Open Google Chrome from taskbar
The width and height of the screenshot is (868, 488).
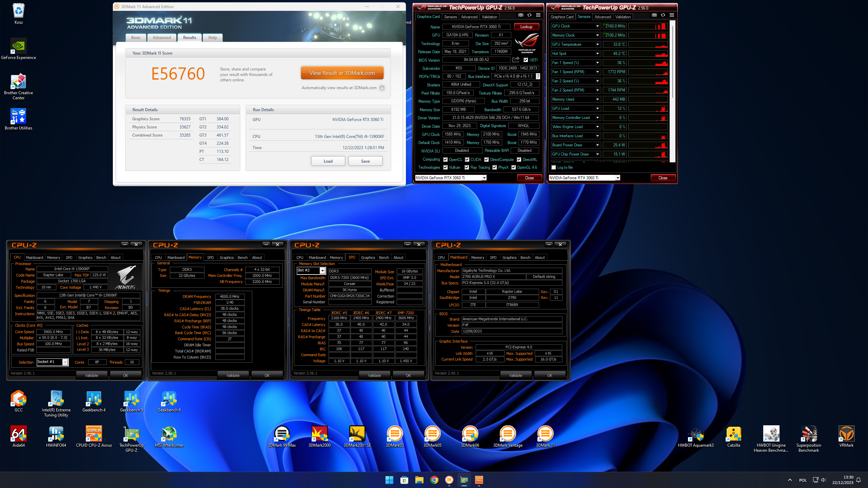pos(434,480)
